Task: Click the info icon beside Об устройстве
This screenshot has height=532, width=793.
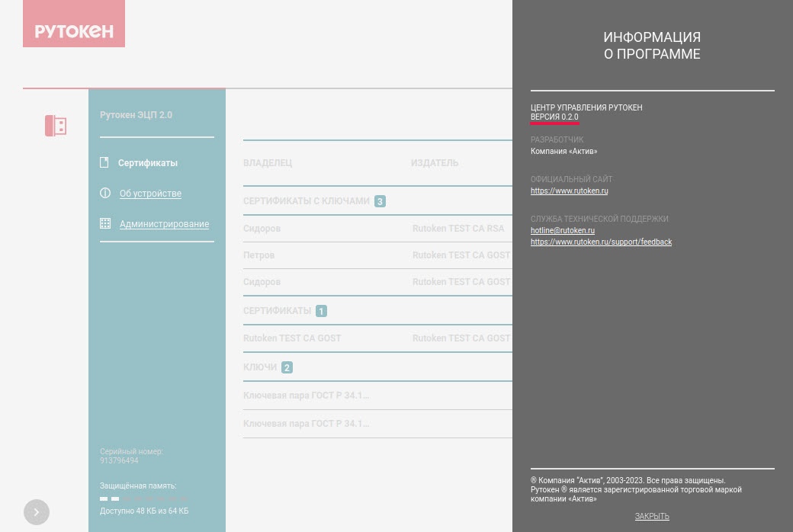Action: pyautogui.click(x=105, y=193)
